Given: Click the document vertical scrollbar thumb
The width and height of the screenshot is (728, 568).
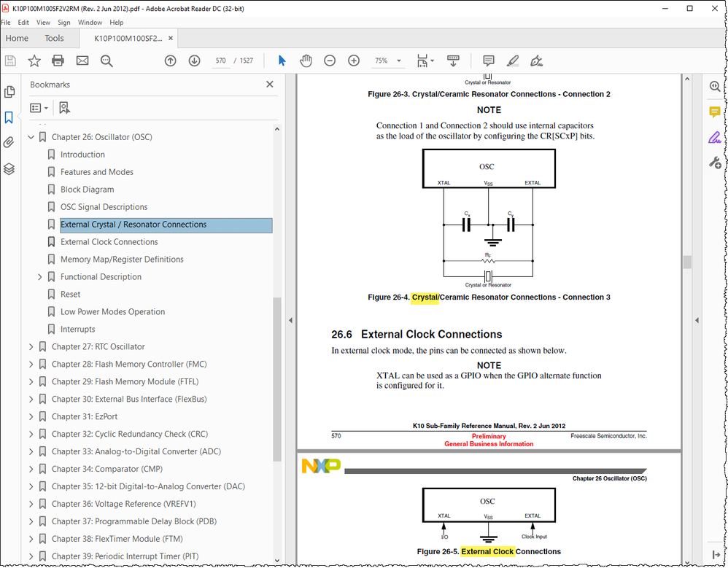Looking at the screenshot, I should click(x=687, y=262).
